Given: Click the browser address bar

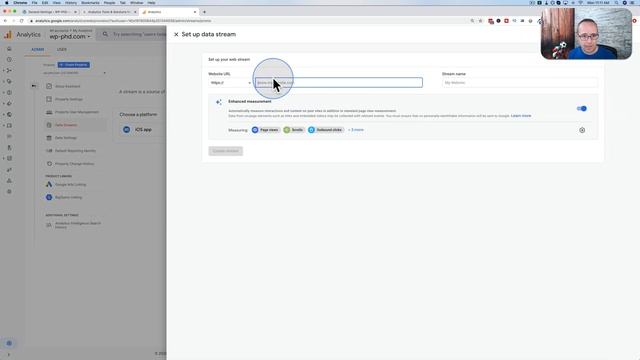Looking at the screenshot, I should pyautogui.click(x=249, y=21).
